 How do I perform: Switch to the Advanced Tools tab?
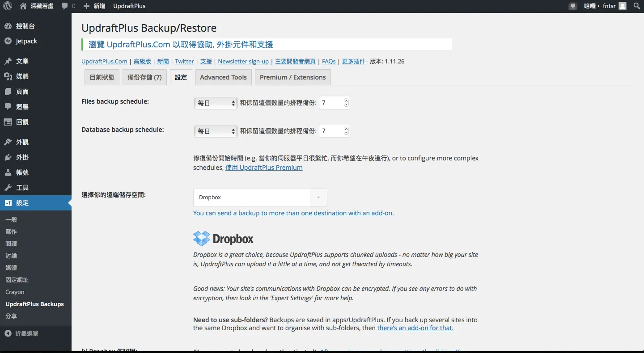point(223,77)
